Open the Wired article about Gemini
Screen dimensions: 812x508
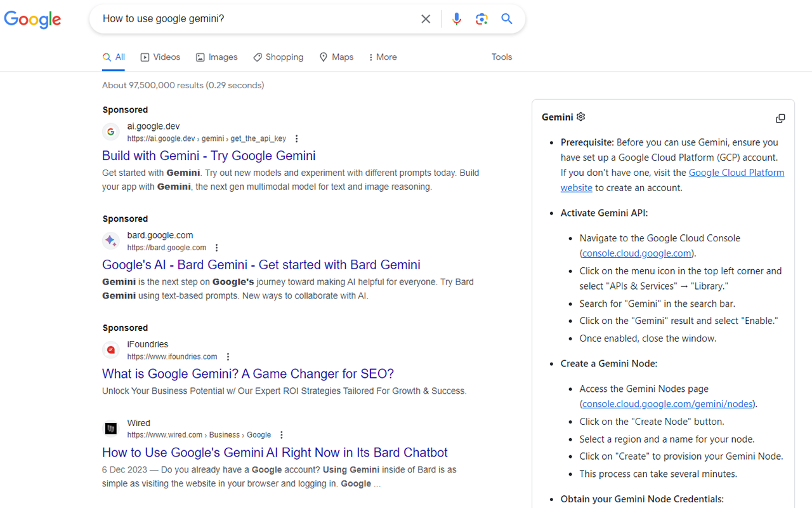pyautogui.click(x=274, y=452)
